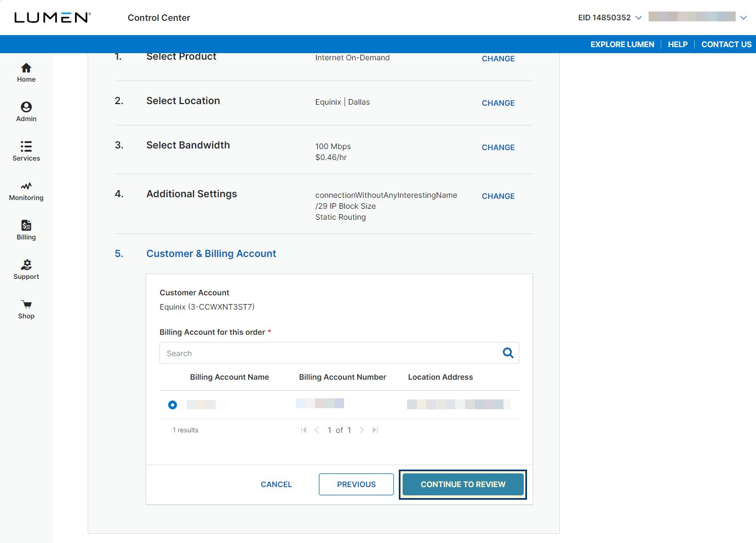756x543 pixels.
Task: Click the connectionWithoutAnyInterestingName text
Action: 386,195
